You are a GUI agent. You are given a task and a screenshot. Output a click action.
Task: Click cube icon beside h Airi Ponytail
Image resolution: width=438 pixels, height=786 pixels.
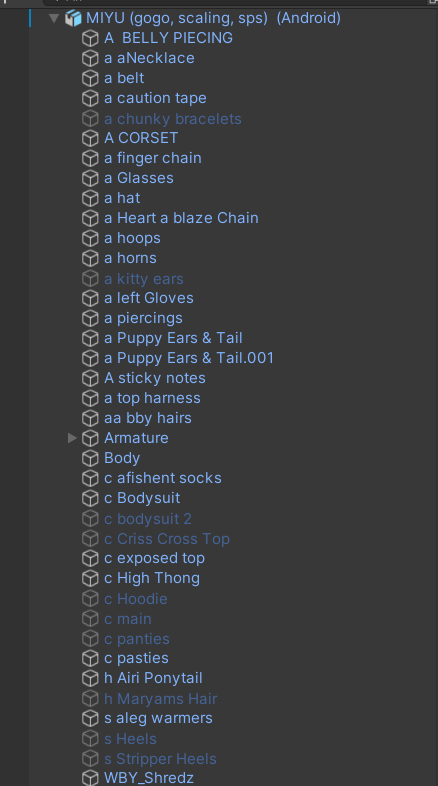tap(90, 678)
